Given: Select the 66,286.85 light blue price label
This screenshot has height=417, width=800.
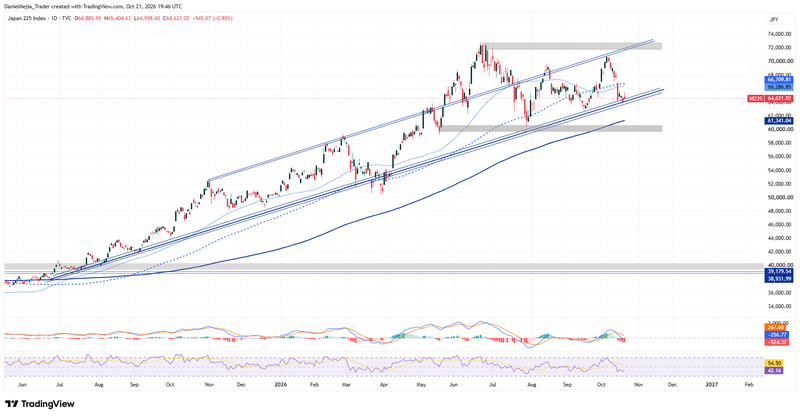Looking at the screenshot, I should pos(779,87).
